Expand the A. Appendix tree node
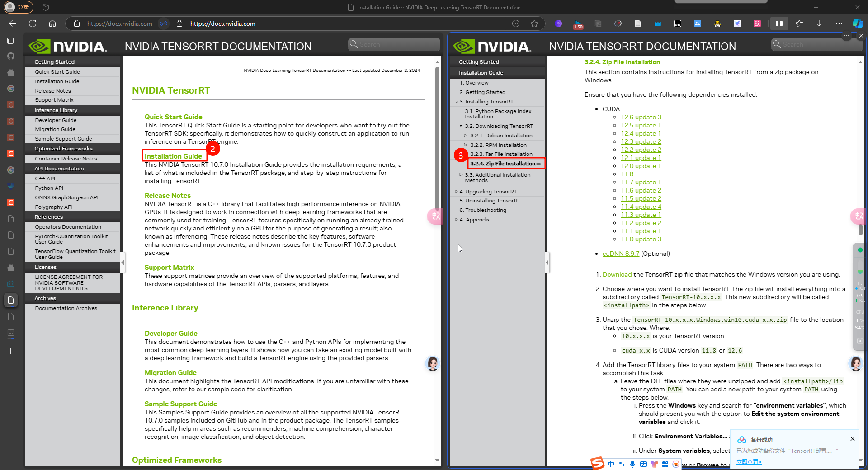 pos(456,220)
